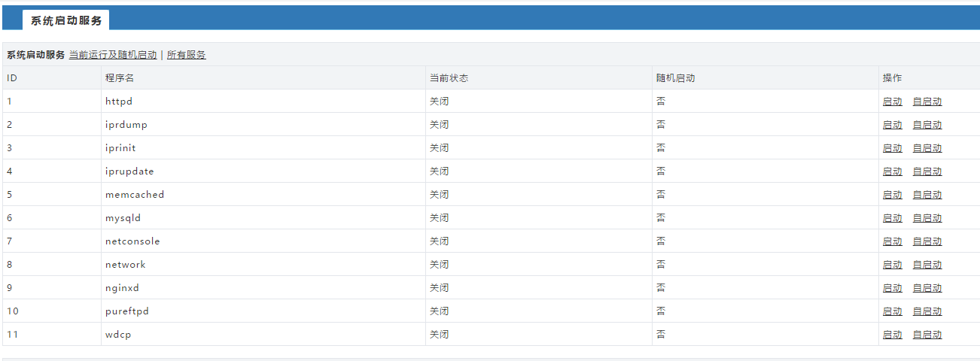
Task: Click 启动 for httpd
Action: pos(893,102)
